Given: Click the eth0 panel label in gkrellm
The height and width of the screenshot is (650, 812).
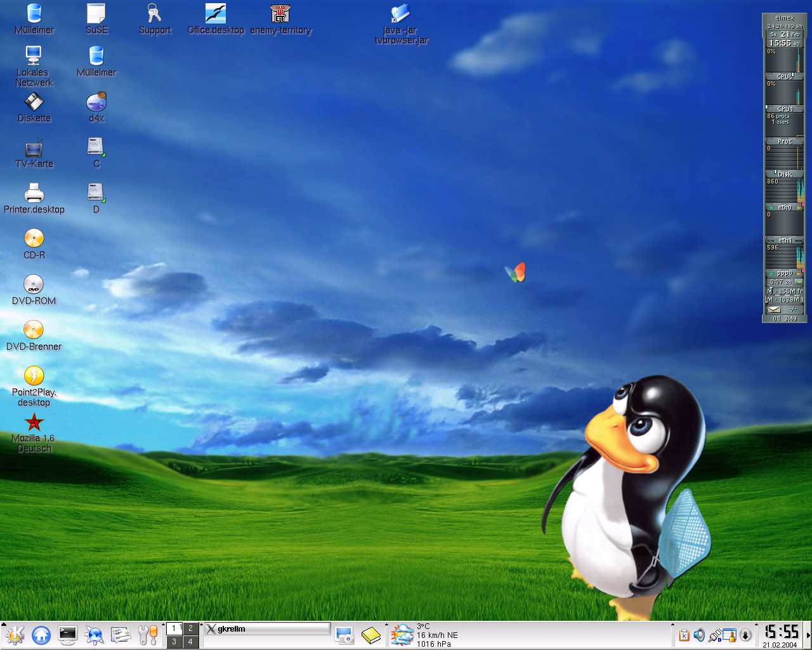Looking at the screenshot, I should pos(785,207).
